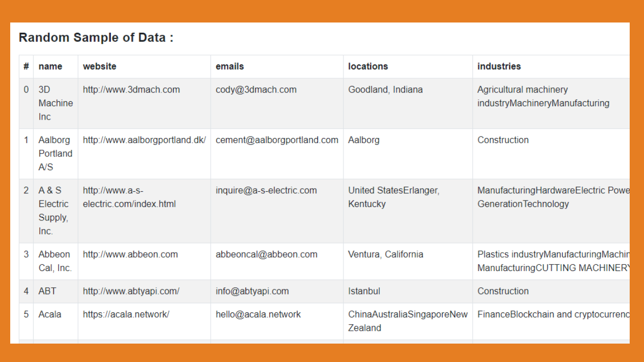Open the abbeon.com website link

(x=130, y=255)
